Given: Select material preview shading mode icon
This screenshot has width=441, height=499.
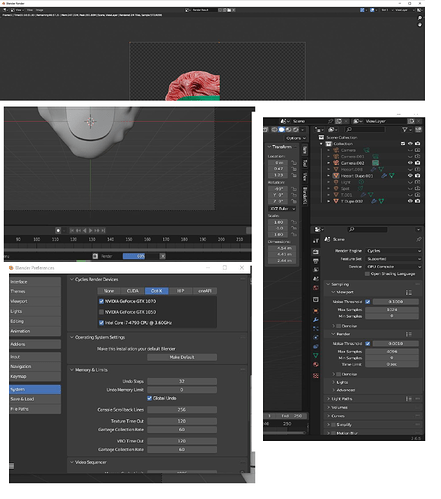Looking at the screenshot, I should click(x=289, y=130).
